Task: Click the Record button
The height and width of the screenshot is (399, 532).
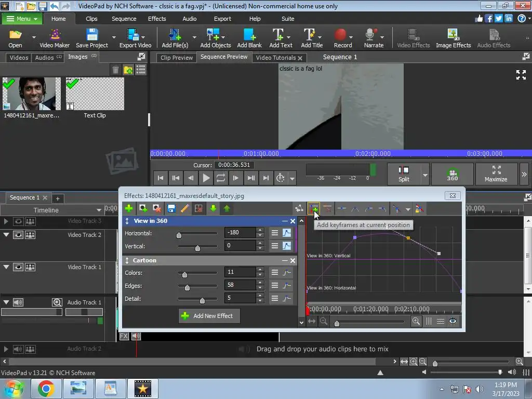Action: tap(343, 38)
